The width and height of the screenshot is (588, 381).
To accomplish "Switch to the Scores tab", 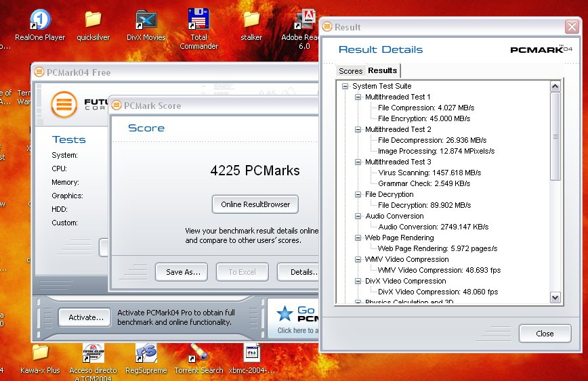I will (350, 71).
